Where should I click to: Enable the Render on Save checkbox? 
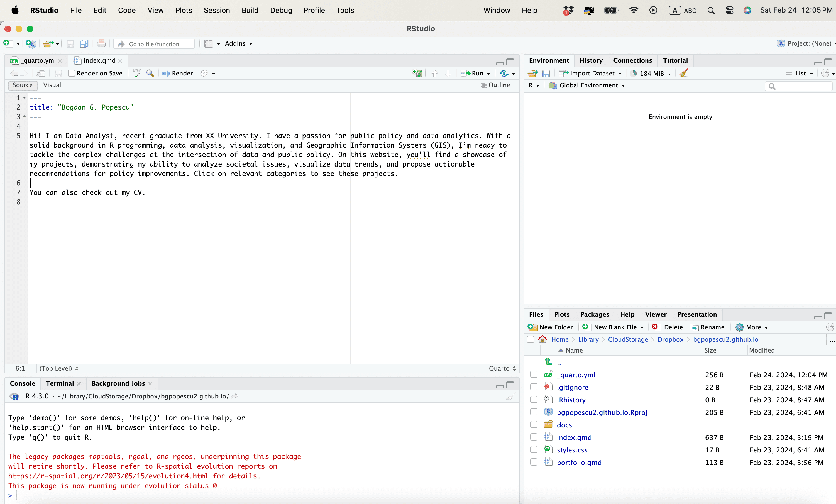[x=72, y=73]
